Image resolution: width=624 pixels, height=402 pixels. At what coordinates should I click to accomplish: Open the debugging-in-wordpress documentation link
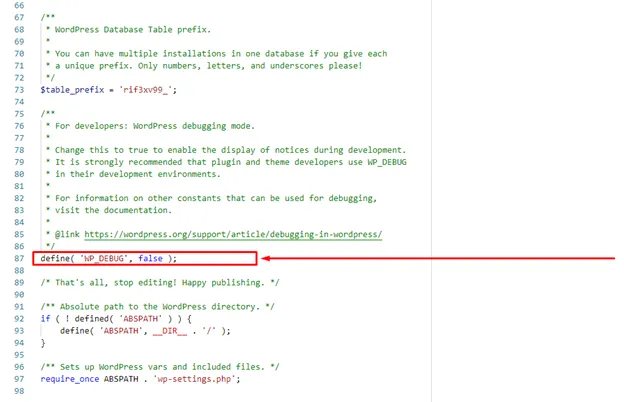click(x=233, y=234)
